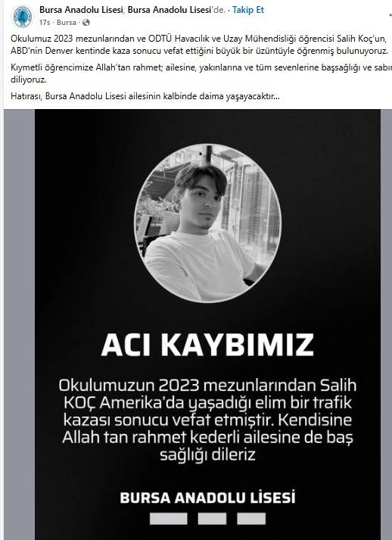Open the circular black-and-white portrait photo

(x=208, y=223)
